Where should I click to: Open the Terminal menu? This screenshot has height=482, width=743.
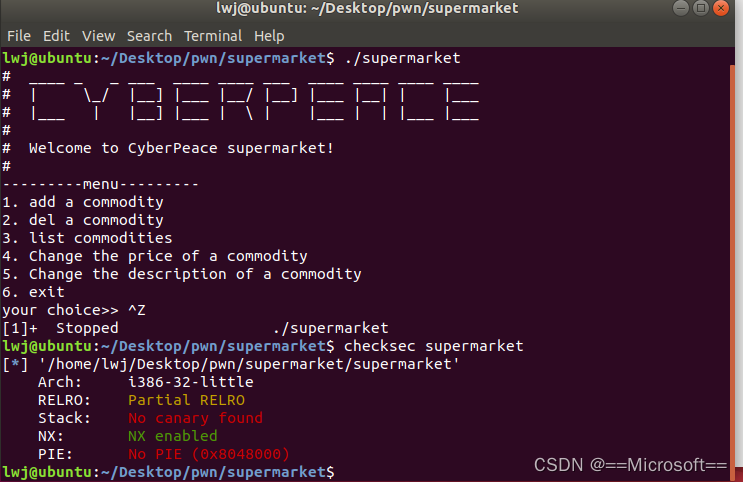tap(213, 36)
